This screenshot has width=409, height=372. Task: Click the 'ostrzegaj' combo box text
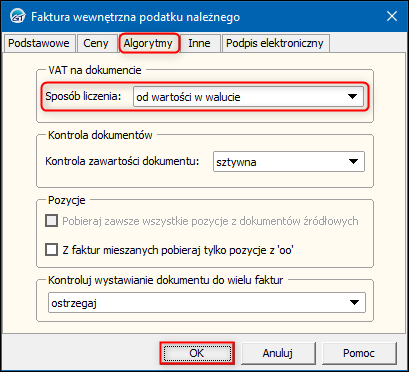pyautogui.click(x=74, y=303)
